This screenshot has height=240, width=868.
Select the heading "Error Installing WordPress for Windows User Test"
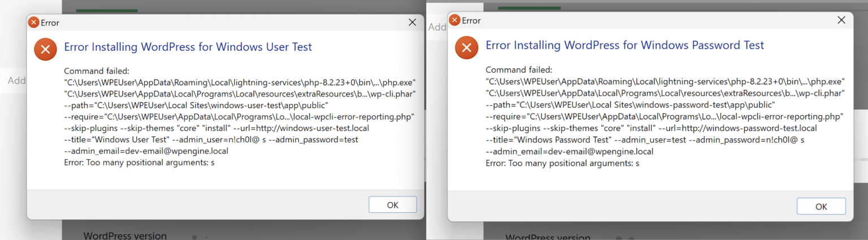tap(188, 47)
